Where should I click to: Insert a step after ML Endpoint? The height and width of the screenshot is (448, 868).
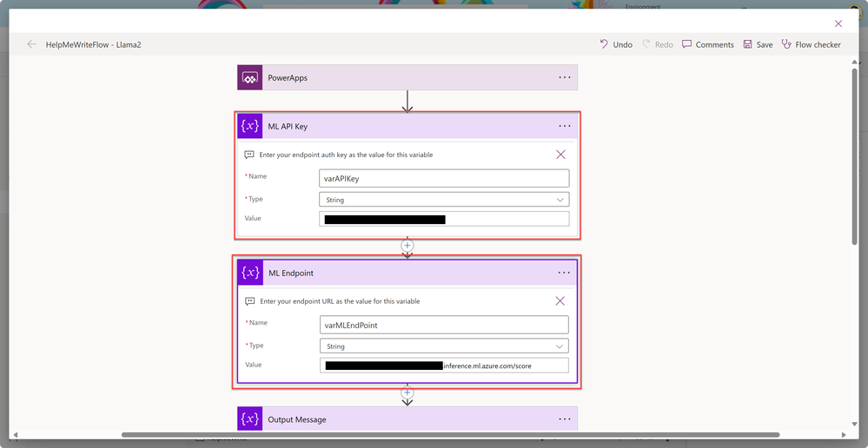(x=407, y=392)
